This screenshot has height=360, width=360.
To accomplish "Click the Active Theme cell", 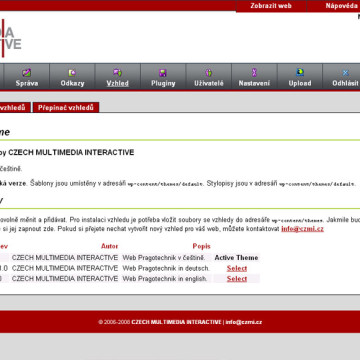I will 236,258.
